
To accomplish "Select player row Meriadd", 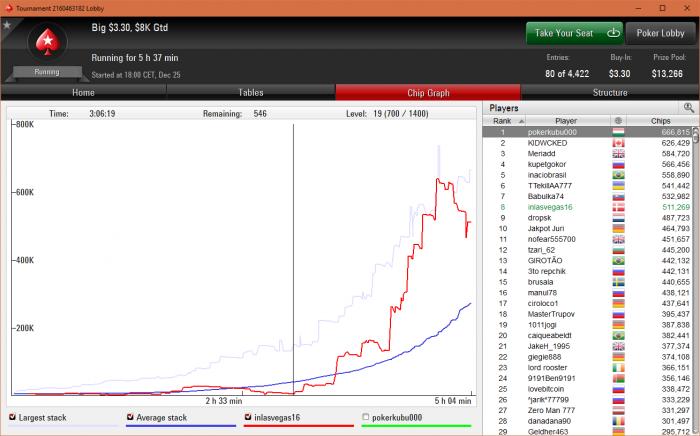I will click(x=587, y=154).
